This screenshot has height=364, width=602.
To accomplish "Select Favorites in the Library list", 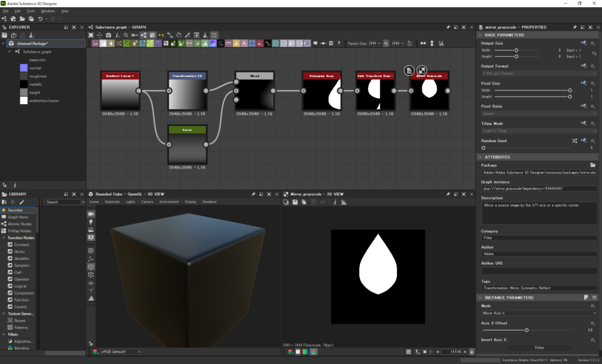I will tap(18, 210).
